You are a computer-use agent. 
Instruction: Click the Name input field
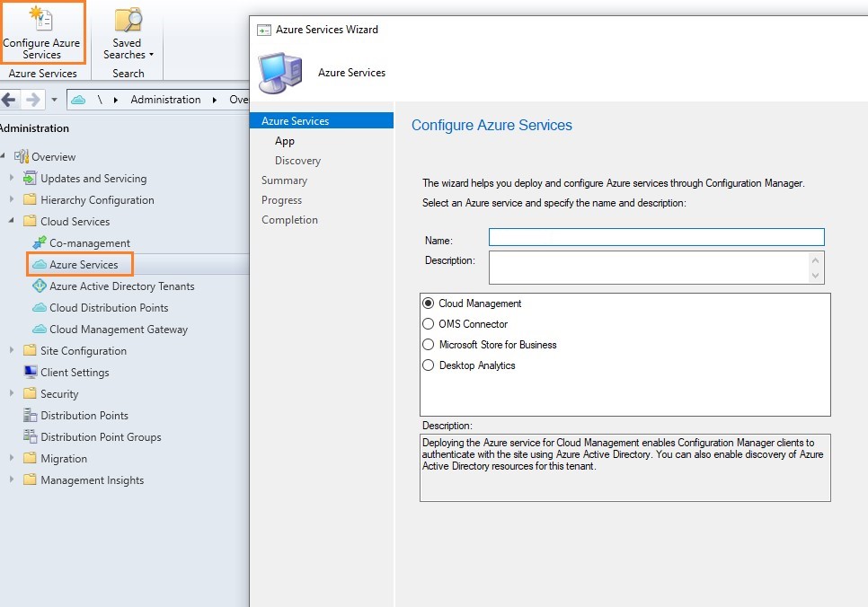(x=657, y=237)
